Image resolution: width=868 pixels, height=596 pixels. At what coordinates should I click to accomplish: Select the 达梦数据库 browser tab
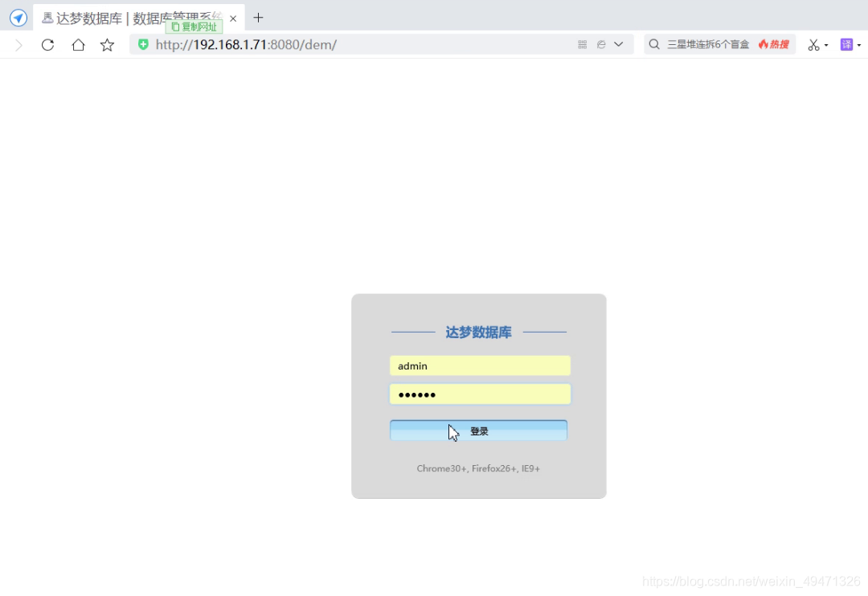pyautogui.click(x=138, y=18)
